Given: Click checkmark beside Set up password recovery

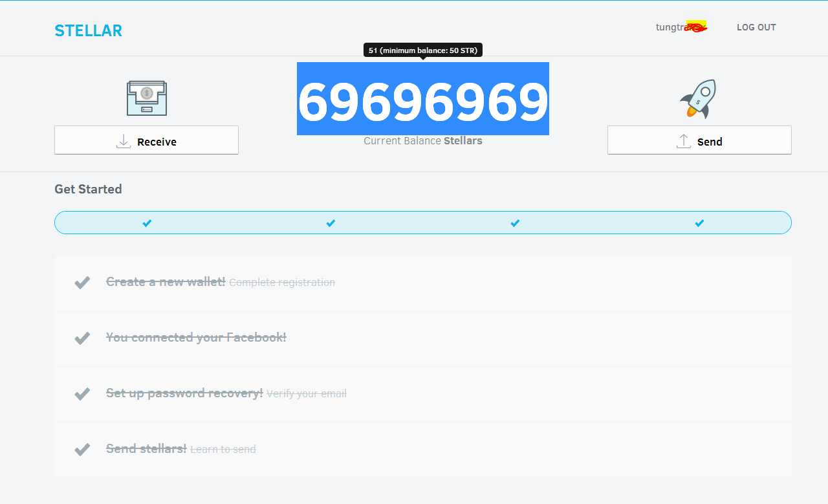Looking at the screenshot, I should 82,393.
